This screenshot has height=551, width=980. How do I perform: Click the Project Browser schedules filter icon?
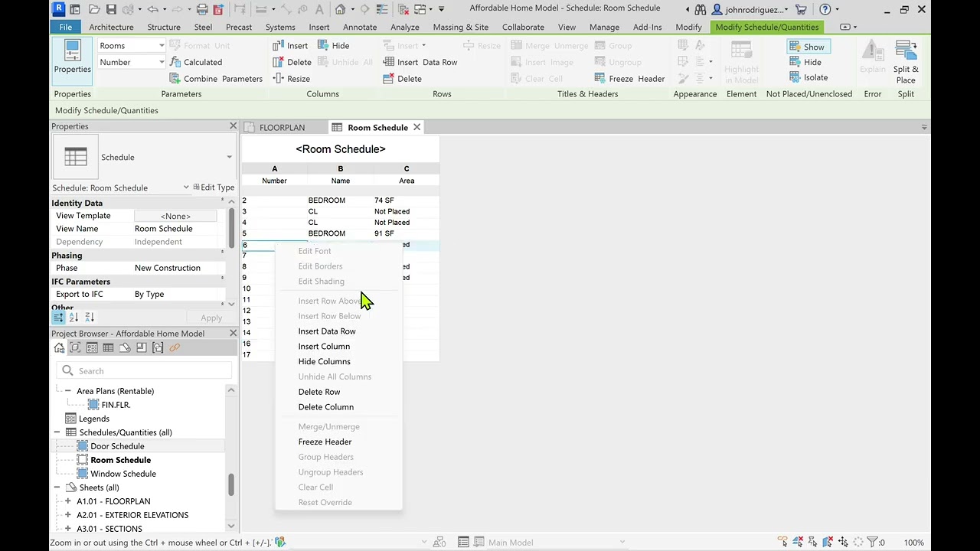108,347
